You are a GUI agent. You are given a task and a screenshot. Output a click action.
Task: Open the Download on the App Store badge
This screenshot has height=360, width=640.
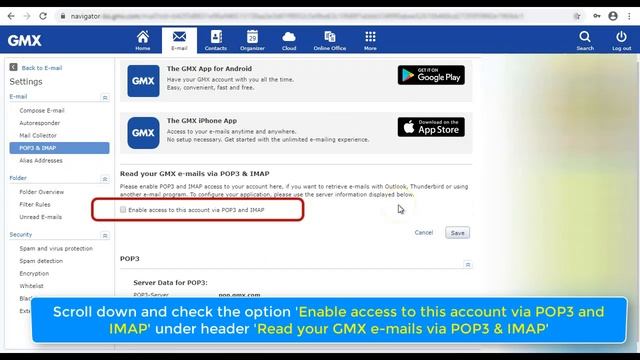431,127
